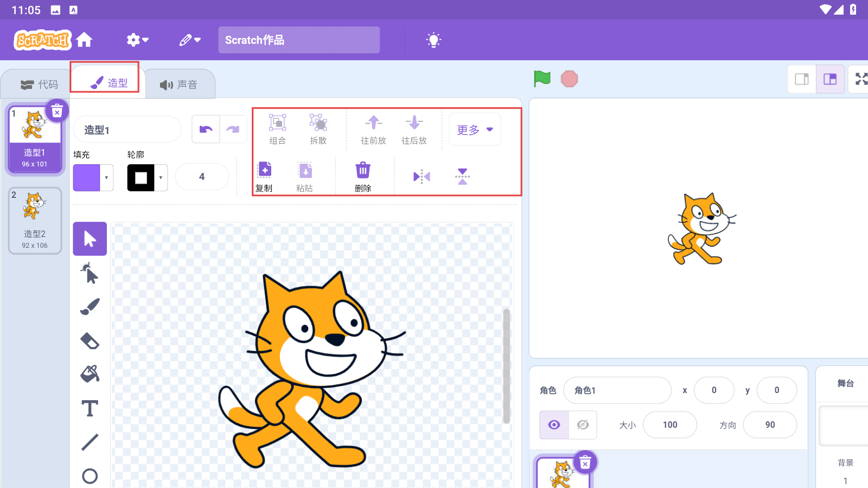Screen dimensions: 868x488
Task: Expand the outline color dropdown arrow
Action: 161,178
